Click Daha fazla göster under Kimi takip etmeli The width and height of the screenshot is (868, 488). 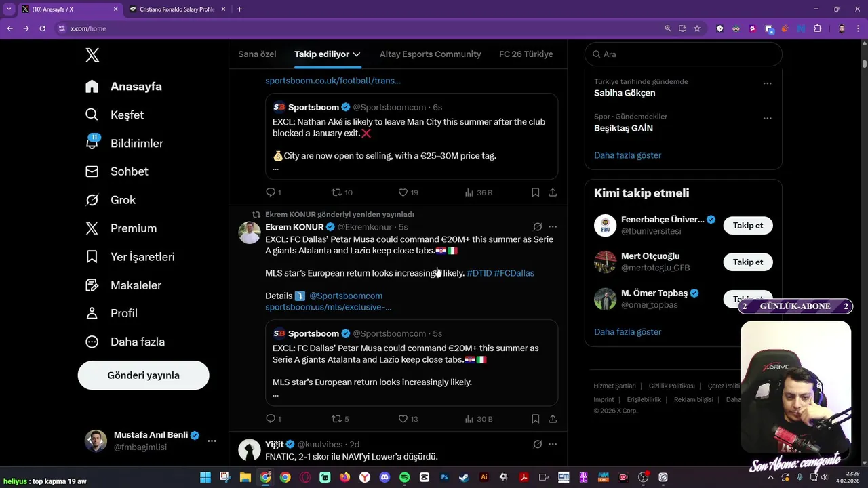coord(627,332)
